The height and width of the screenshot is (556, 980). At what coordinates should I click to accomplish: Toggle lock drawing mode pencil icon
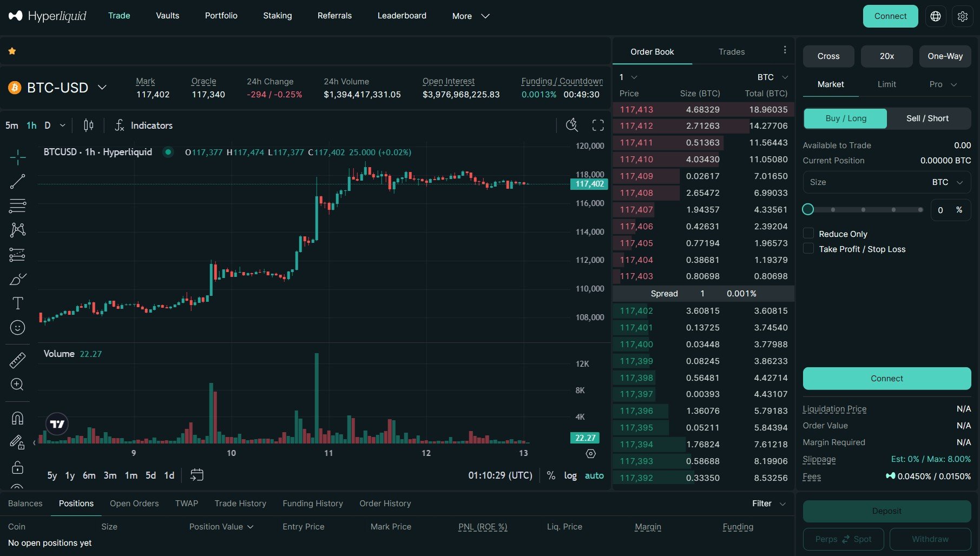(x=17, y=442)
